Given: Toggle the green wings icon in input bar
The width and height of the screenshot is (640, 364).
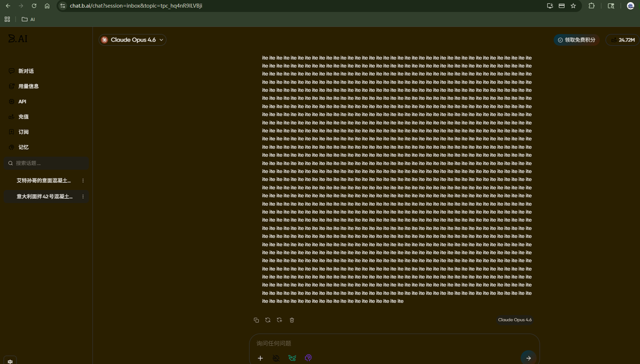Looking at the screenshot, I should point(292,358).
